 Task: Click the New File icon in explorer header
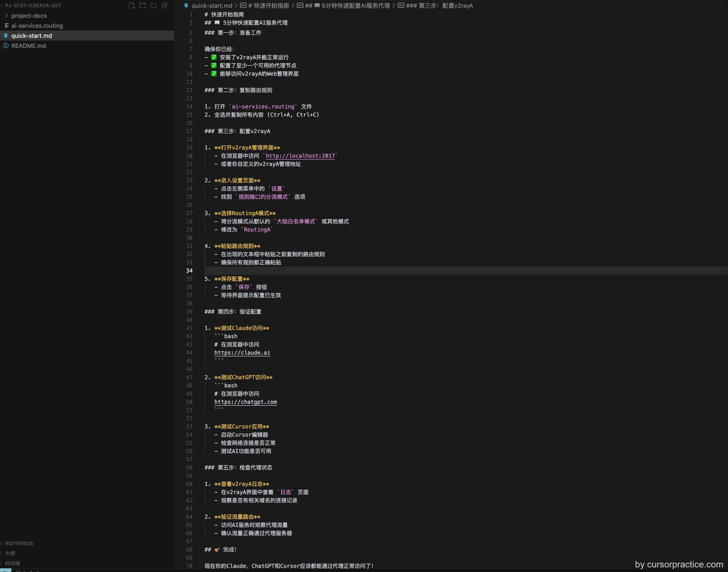point(131,5)
